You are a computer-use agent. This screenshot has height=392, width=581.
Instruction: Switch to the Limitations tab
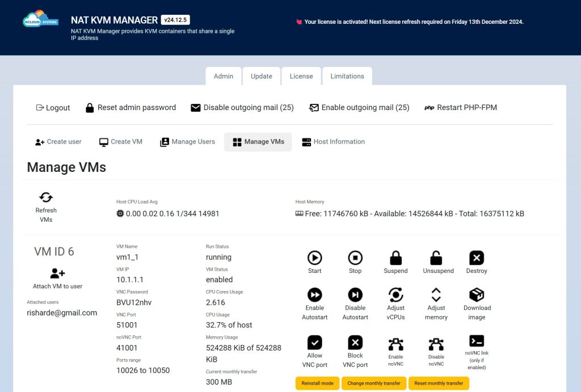(x=347, y=75)
